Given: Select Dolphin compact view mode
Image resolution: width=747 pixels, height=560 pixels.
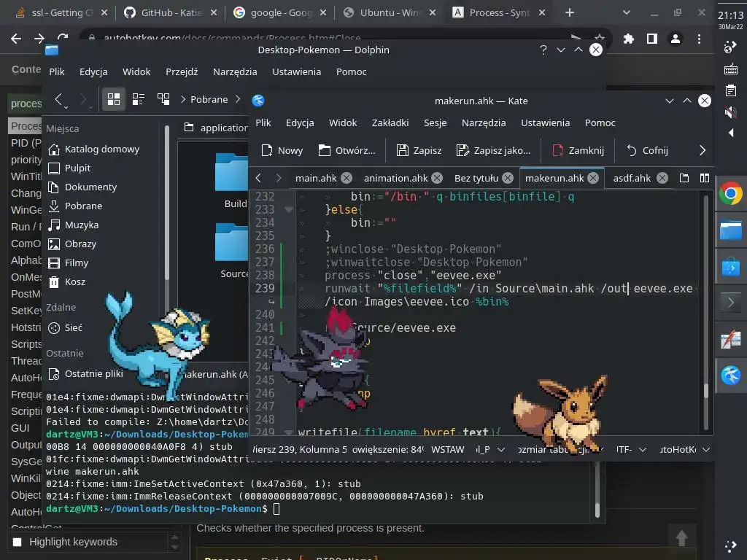Looking at the screenshot, I should 138,99.
